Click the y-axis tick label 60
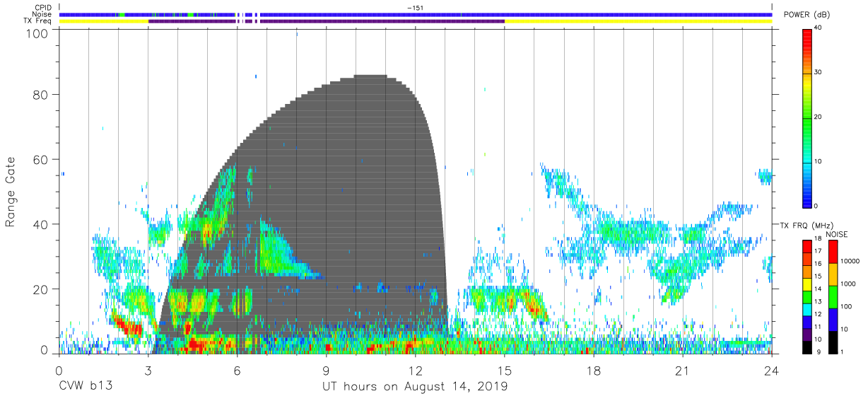 [x=40, y=160]
